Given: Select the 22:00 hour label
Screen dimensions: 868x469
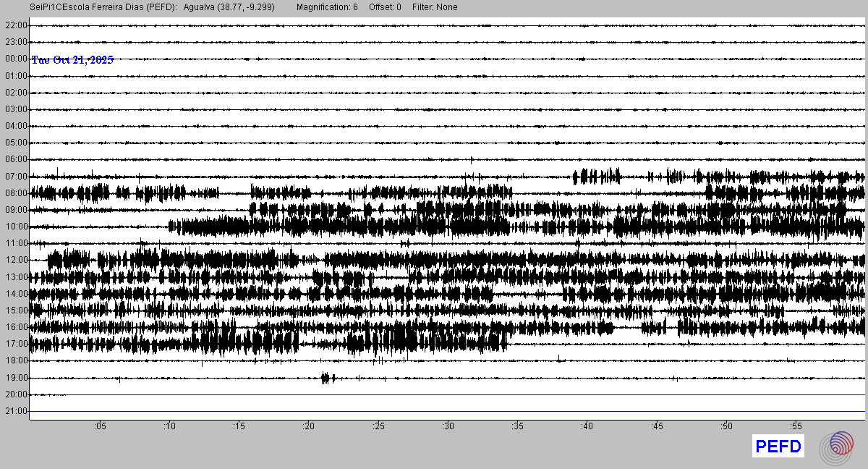Looking at the screenshot, I should (16, 25).
